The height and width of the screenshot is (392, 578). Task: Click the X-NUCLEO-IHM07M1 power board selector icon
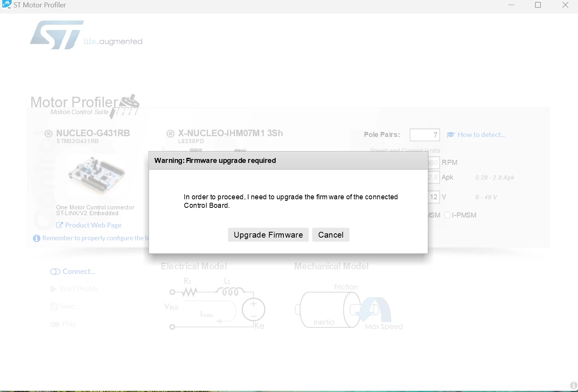[170, 134]
